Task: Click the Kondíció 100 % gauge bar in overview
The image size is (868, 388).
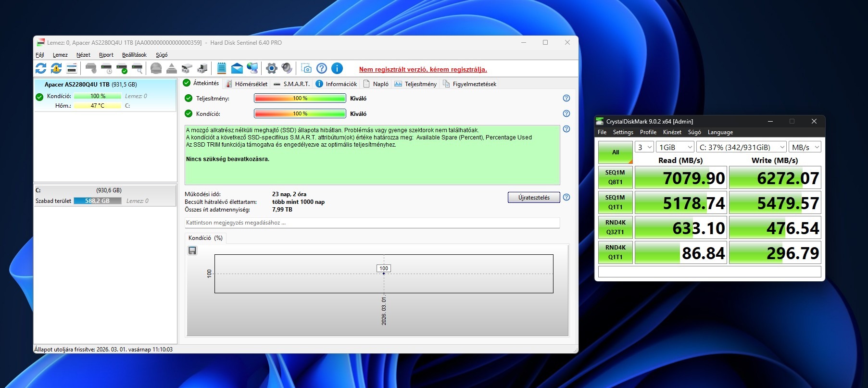Action: [x=300, y=113]
